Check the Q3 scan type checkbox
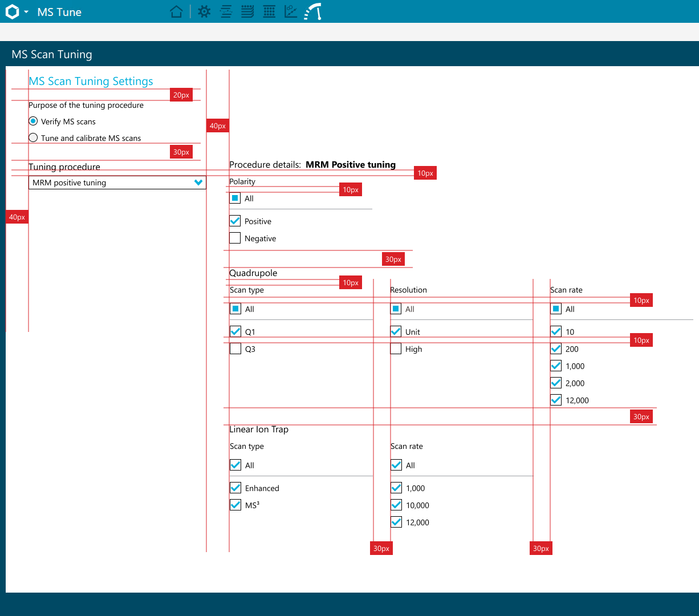This screenshot has height=616, width=699. tap(235, 348)
